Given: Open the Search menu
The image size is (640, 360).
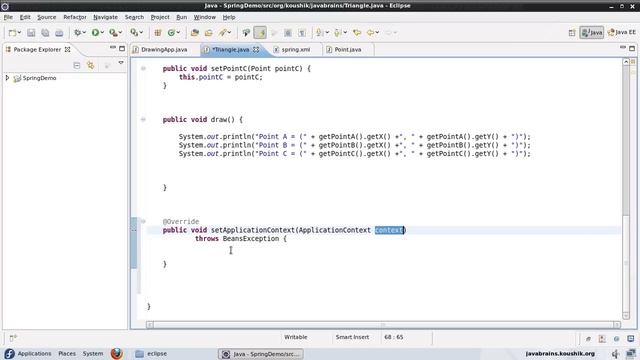Looking at the screenshot, I should 134,17.
